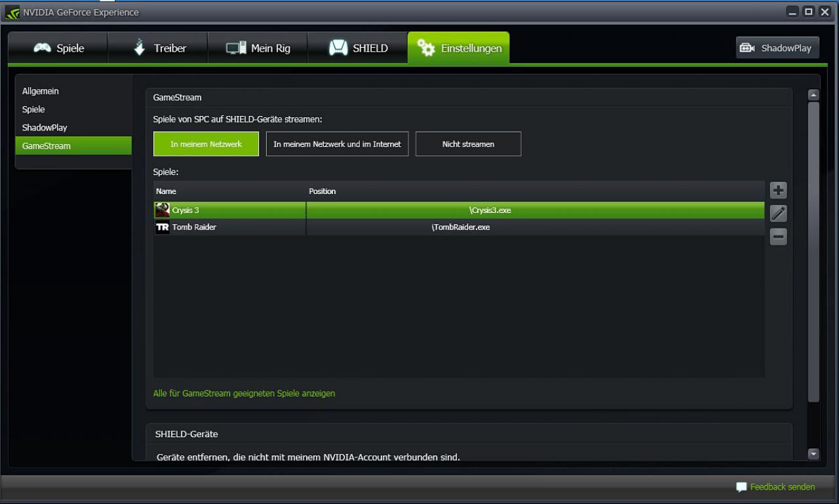Minimize the GeForce Experience window

click(x=793, y=12)
